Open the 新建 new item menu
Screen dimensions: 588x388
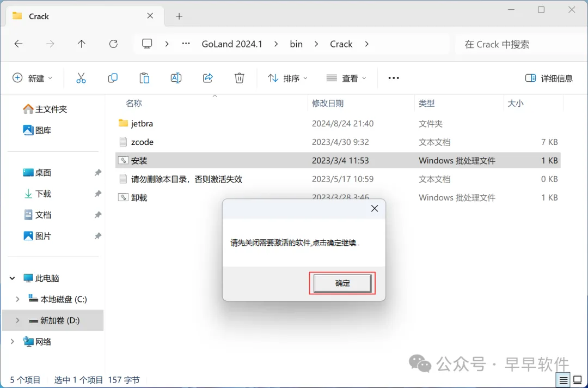point(32,78)
